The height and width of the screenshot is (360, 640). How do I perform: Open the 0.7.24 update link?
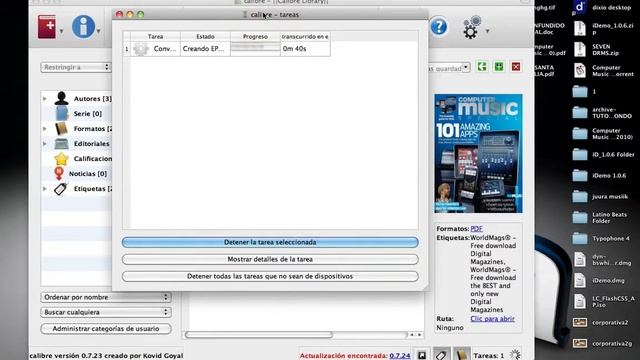400,356
